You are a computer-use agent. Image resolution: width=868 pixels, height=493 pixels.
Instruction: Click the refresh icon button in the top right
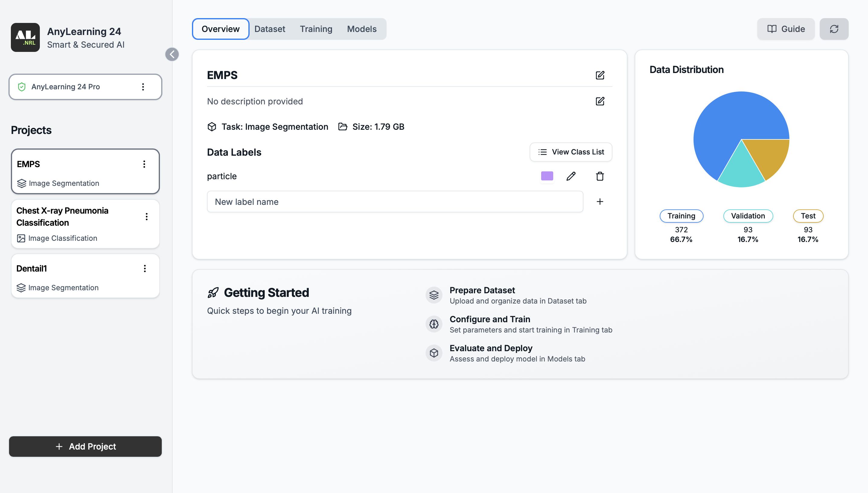click(834, 29)
